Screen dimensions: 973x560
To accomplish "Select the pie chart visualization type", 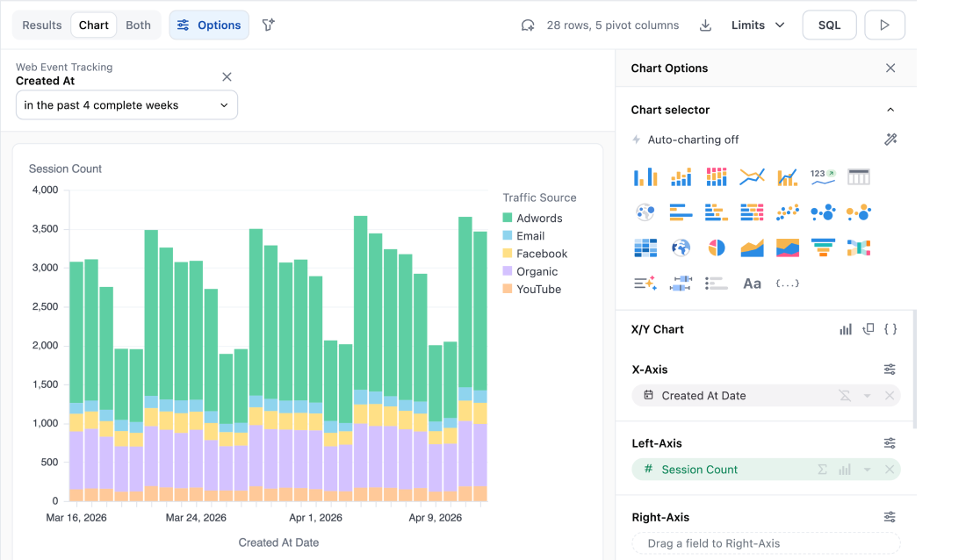I will tap(716, 248).
